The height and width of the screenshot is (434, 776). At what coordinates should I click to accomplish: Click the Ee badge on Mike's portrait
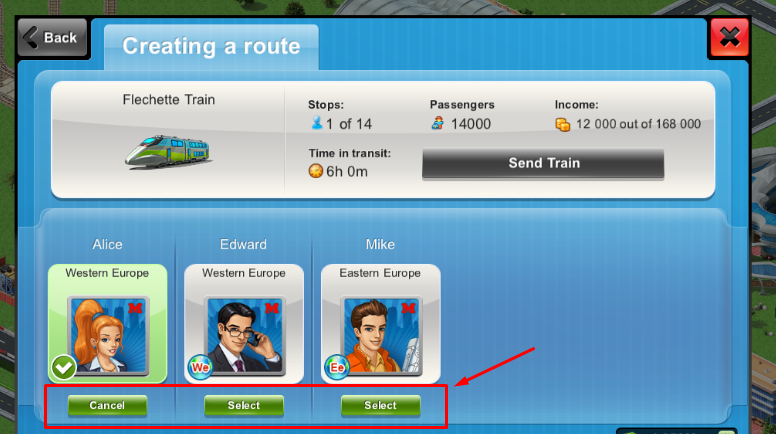[337, 367]
